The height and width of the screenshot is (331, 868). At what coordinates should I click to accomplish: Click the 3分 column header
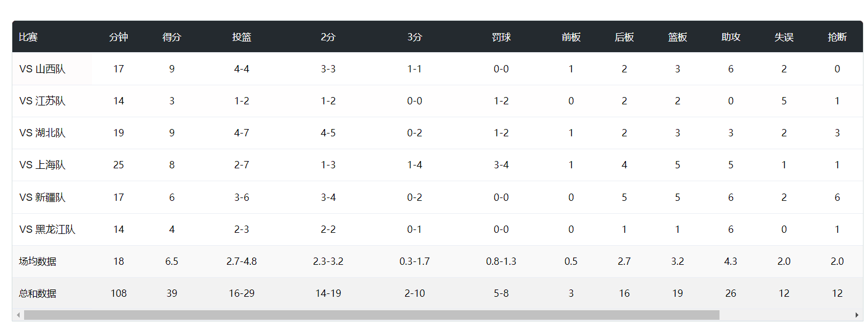[x=415, y=37]
